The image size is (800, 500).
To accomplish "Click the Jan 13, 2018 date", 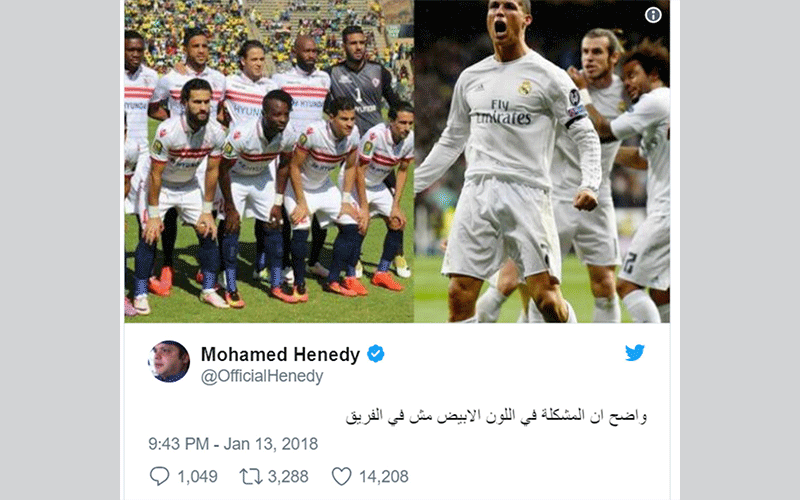I will pyautogui.click(x=271, y=444).
